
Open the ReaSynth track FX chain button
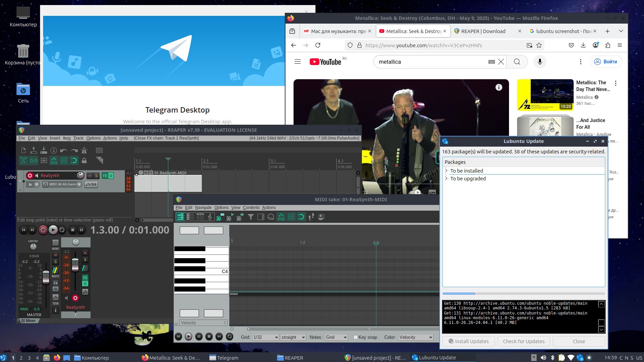tap(105, 176)
